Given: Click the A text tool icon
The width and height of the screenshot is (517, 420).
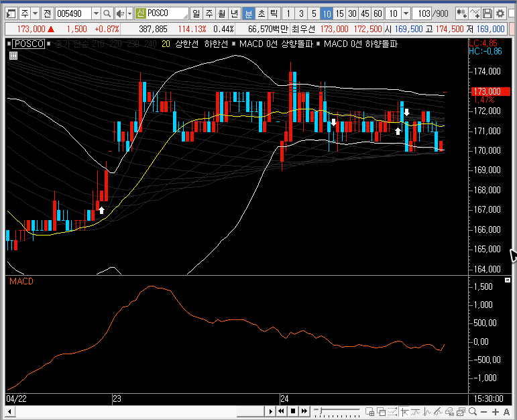Looking at the screenshot, I should 506,412.
